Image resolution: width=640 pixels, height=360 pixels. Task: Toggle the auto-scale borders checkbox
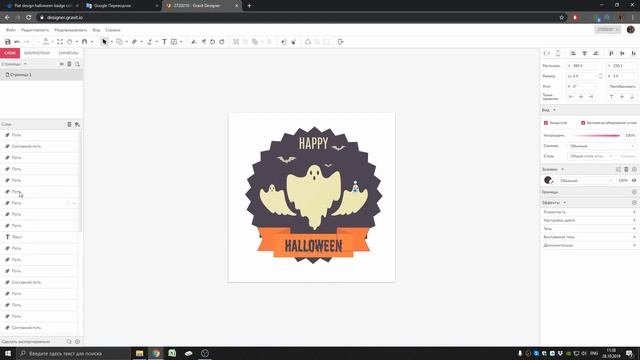[583, 123]
